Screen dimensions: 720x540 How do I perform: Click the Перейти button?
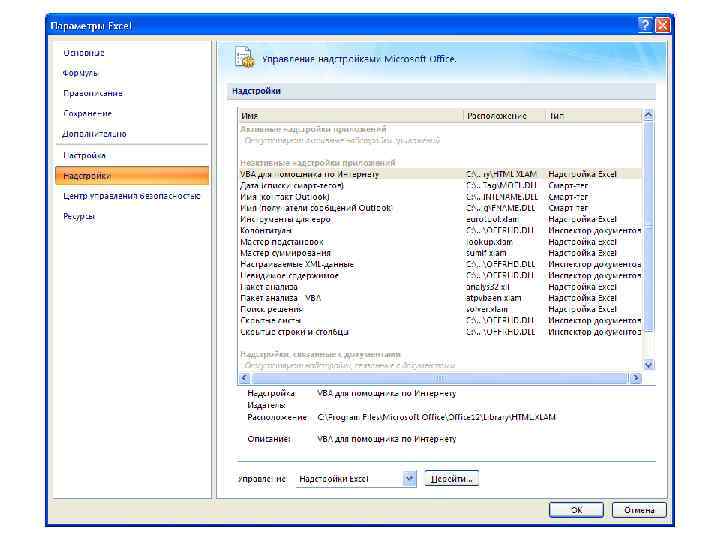click(x=451, y=479)
